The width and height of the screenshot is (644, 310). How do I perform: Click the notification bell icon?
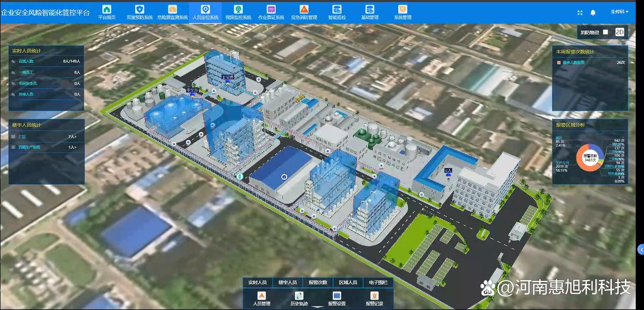pyautogui.click(x=593, y=12)
